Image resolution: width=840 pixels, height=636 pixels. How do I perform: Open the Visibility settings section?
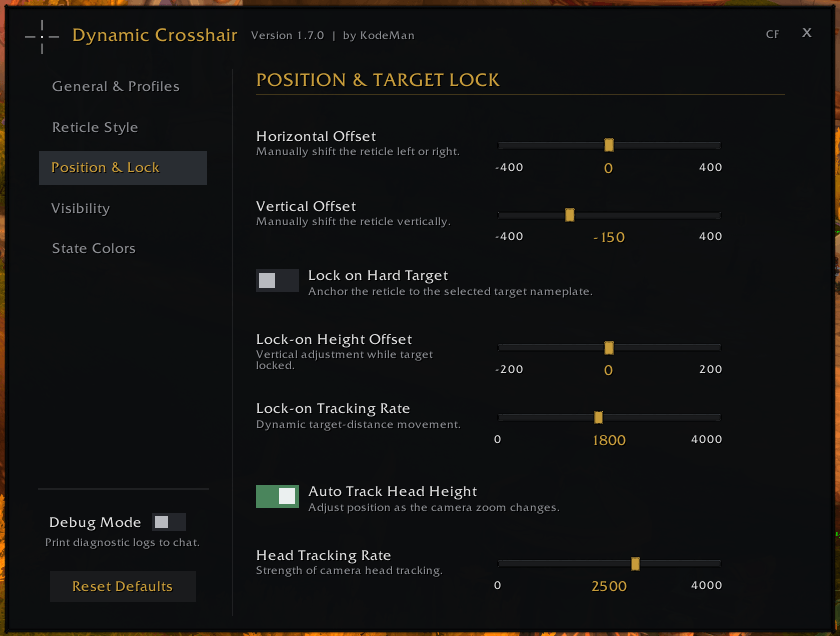[80, 208]
